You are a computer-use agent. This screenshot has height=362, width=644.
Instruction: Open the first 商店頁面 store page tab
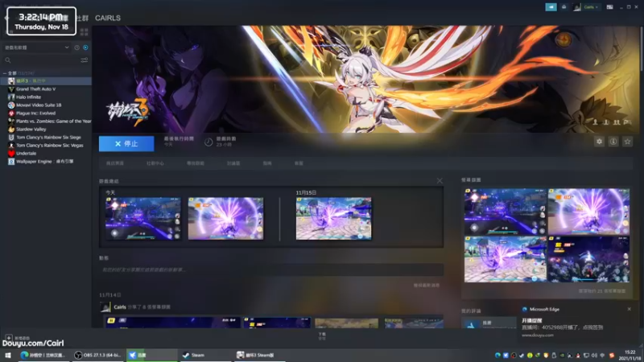pos(114,163)
